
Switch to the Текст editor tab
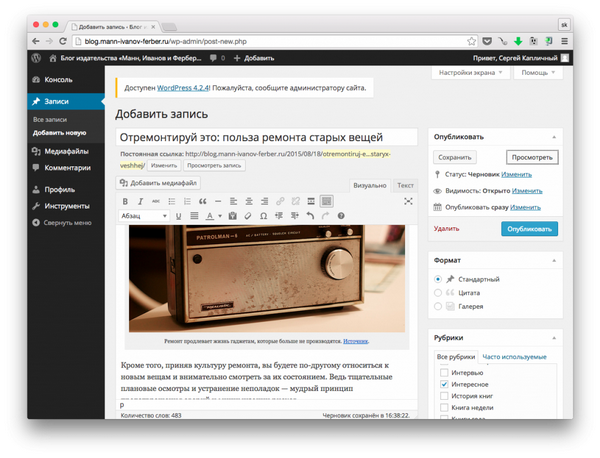pyautogui.click(x=405, y=185)
